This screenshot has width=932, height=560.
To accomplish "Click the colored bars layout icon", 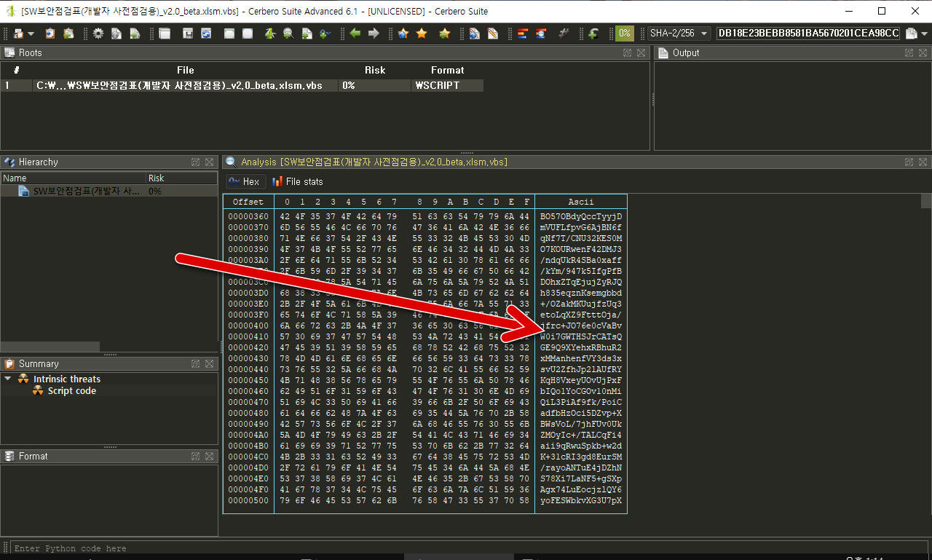I will pos(523,33).
